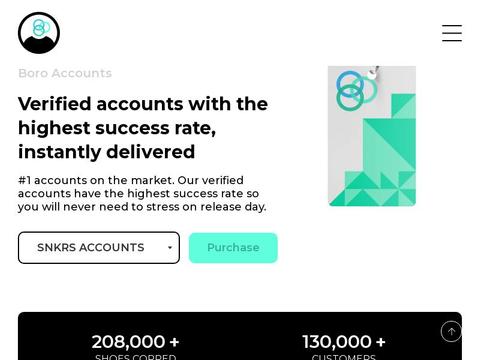The height and width of the screenshot is (360, 480).
Task: Click the green account card image
Action: 372,136
